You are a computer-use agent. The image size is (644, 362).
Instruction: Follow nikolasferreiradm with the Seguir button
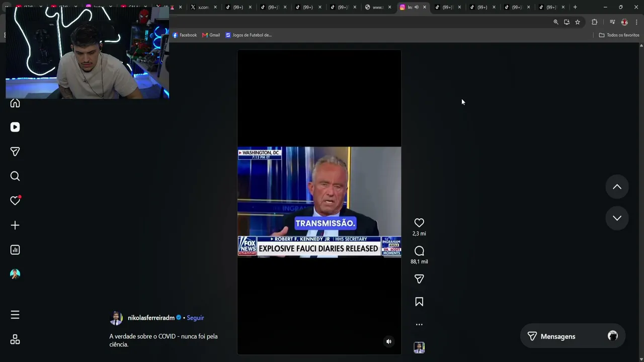click(195, 318)
